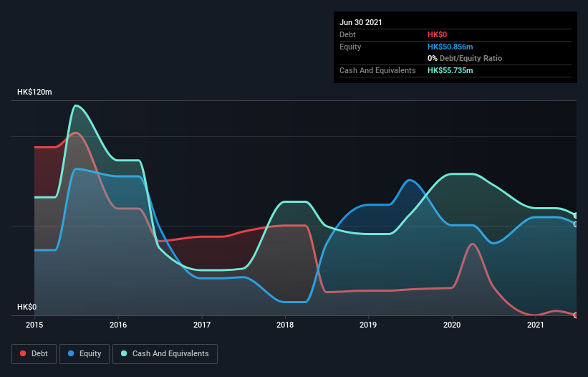
Task: Click Cash And Equivalents label in tooltip
Action: [377, 70]
